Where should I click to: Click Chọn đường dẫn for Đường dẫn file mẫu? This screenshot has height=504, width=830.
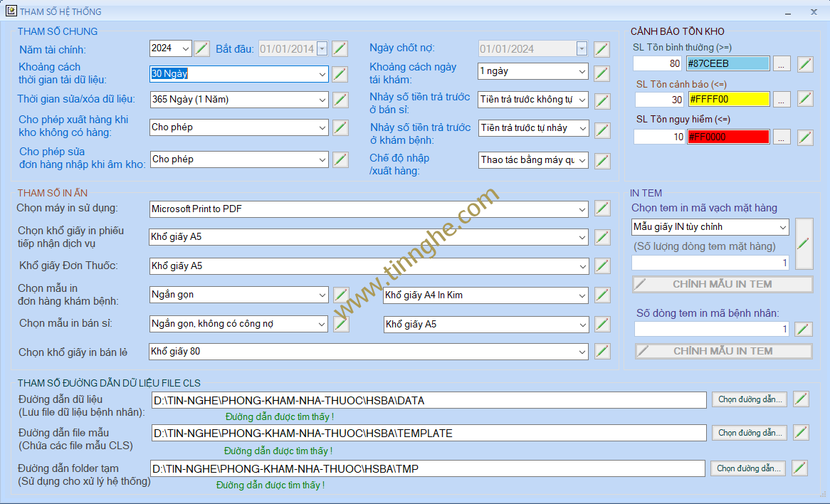click(750, 433)
